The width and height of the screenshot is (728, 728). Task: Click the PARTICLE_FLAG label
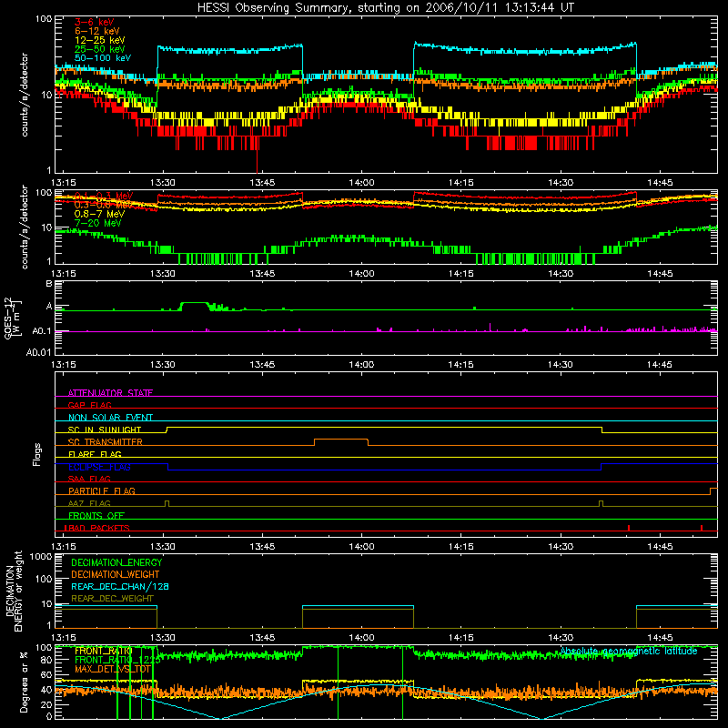coord(102,490)
